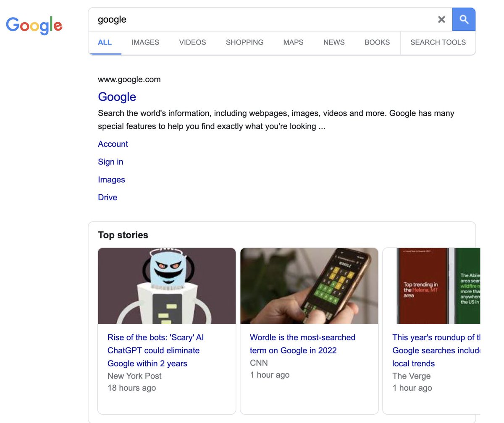The height and width of the screenshot is (423, 504).
Task: Click the www.google.com URL text
Action: coord(129,80)
